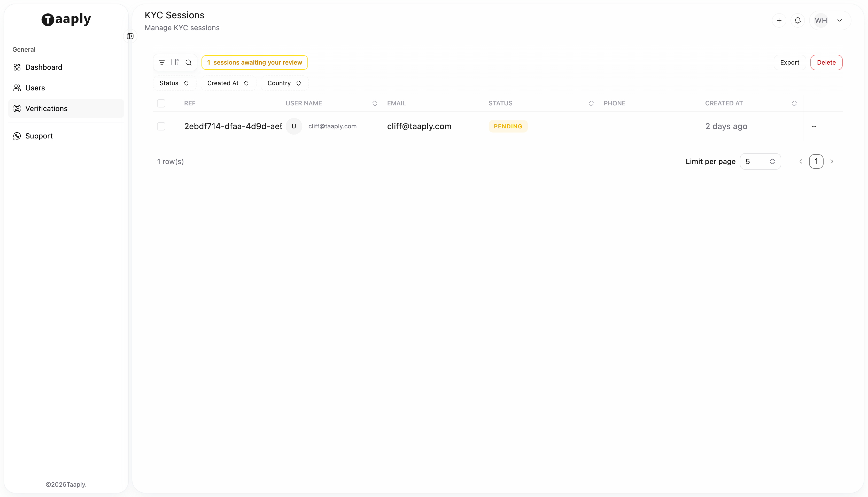Open the filter options icon
868x497 pixels.
coord(161,62)
